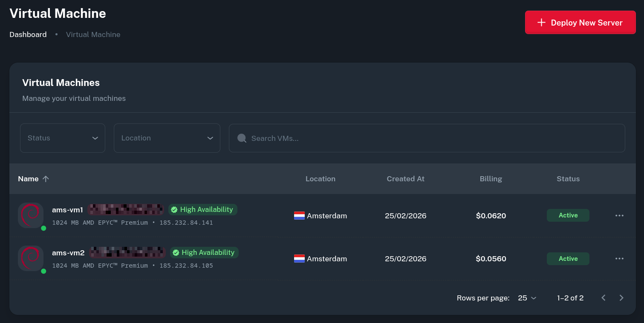Open the three-dot actions menu for ams-vm1

click(x=619, y=215)
